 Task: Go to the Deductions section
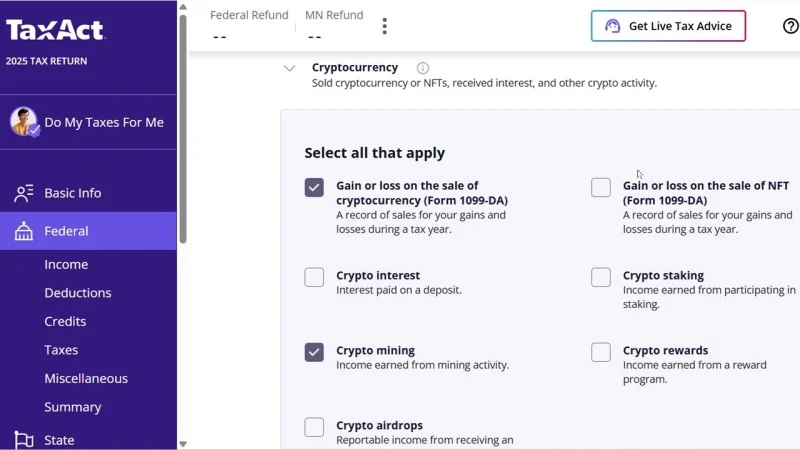tap(77, 293)
